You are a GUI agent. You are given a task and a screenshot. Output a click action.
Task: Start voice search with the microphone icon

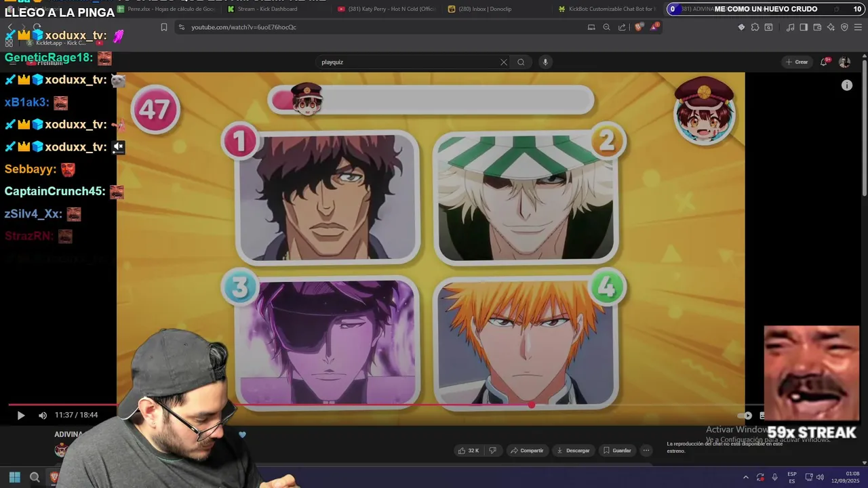545,62
